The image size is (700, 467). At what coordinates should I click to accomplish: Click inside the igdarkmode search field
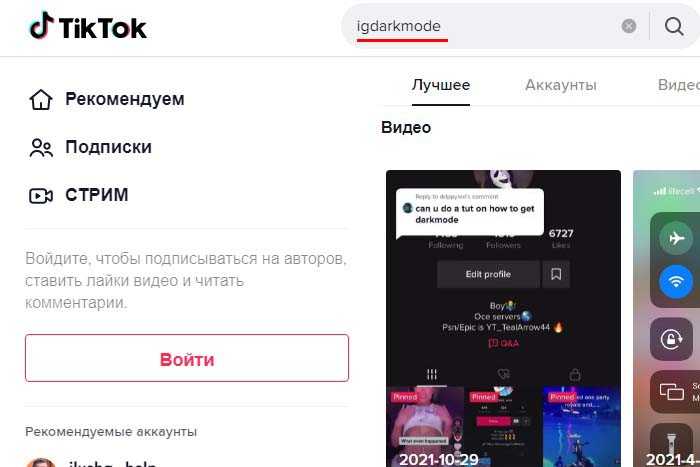point(482,26)
